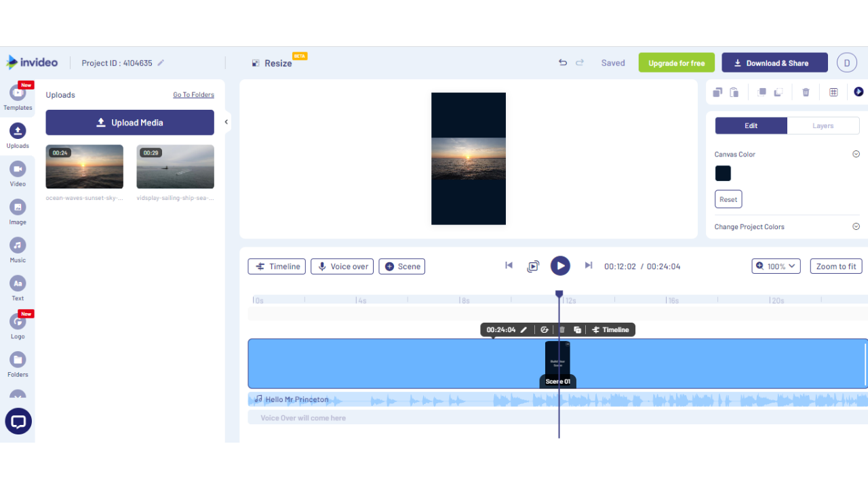Undo the last action
Screen dimensions: 868x488
(x=562, y=62)
